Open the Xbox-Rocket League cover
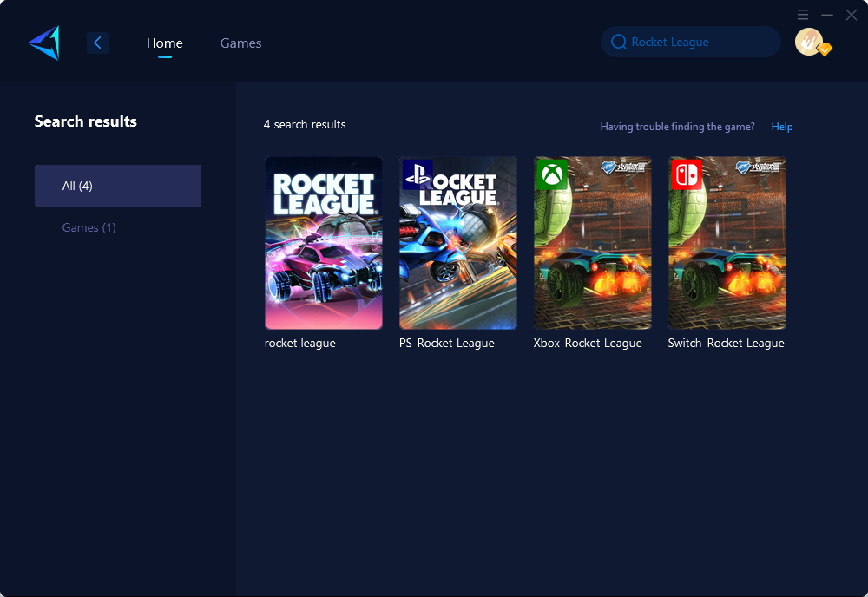 pyautogui.click(x=593, y=243)
